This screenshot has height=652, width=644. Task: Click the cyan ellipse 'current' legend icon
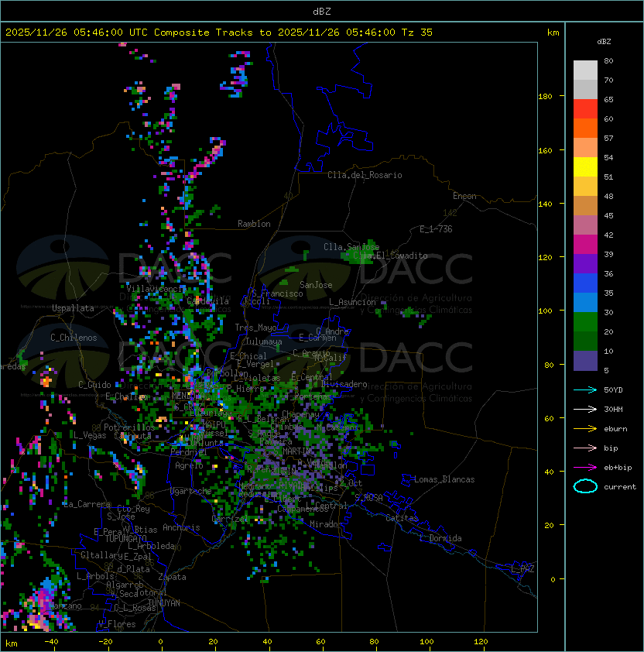[585, 486]
